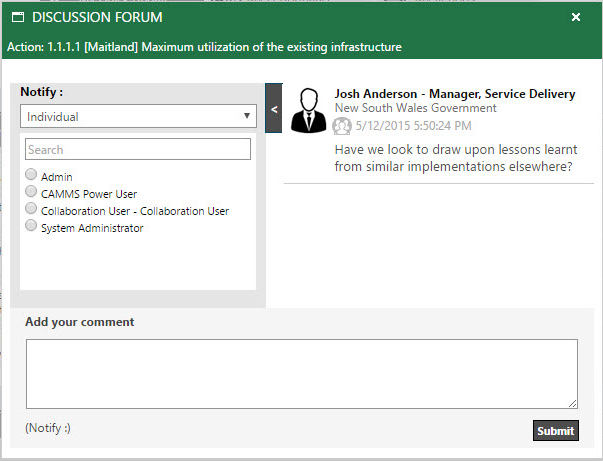
Task: Click the lessons learnt comment text
Action: pos(453,158)
